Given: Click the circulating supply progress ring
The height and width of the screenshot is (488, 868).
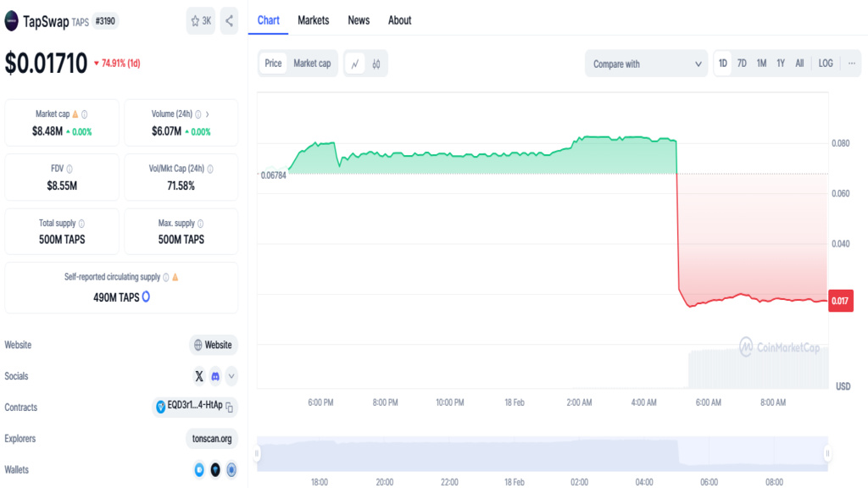Looking at the screenshot, I should [146, 297].
